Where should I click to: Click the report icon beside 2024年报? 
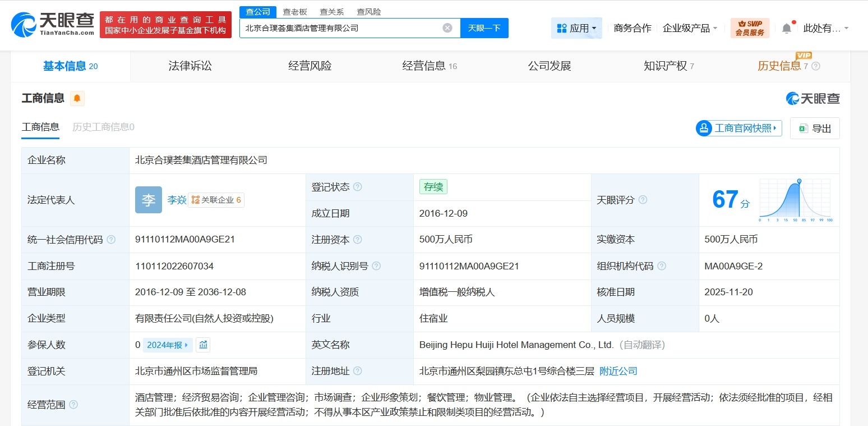pyautogui.click(x=202, y=345)
